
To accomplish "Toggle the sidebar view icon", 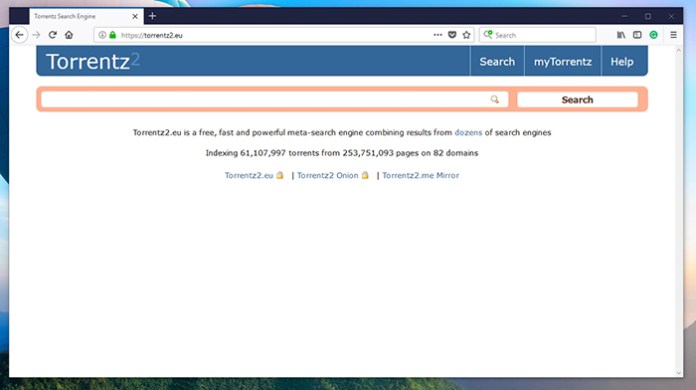I will tap(637, 35).
